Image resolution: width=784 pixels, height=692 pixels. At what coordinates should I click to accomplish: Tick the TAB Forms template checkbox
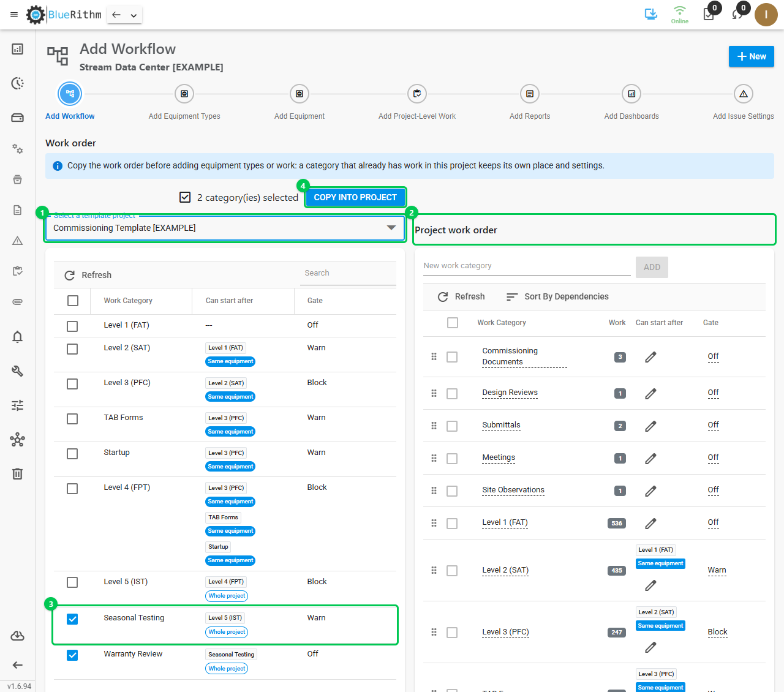(72, 419)
